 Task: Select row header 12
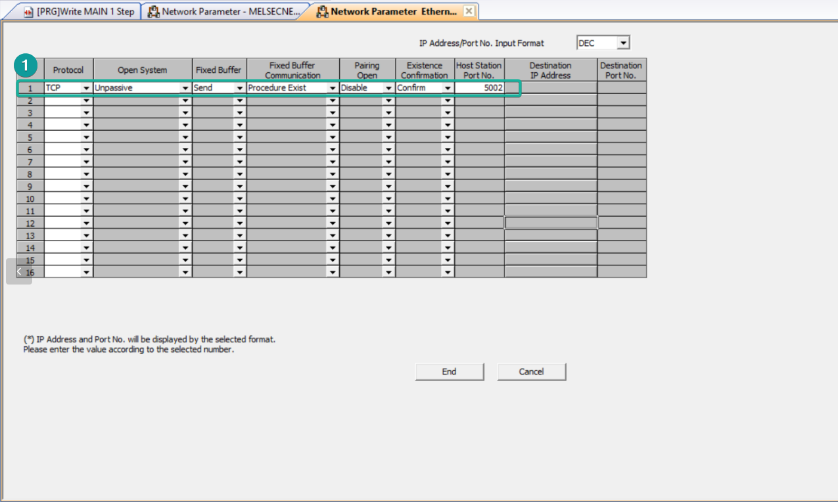point(30,223)
